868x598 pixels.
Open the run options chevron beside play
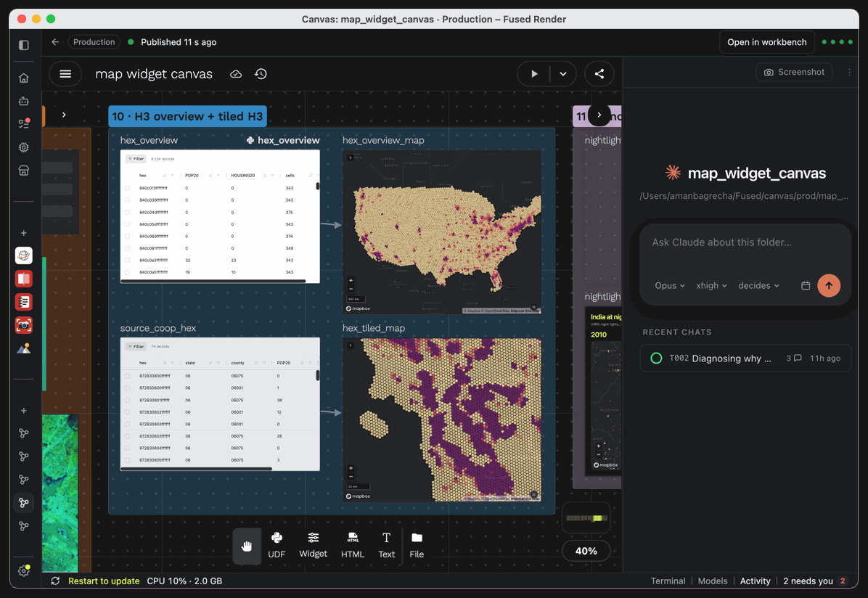click(x=563, y=73)
